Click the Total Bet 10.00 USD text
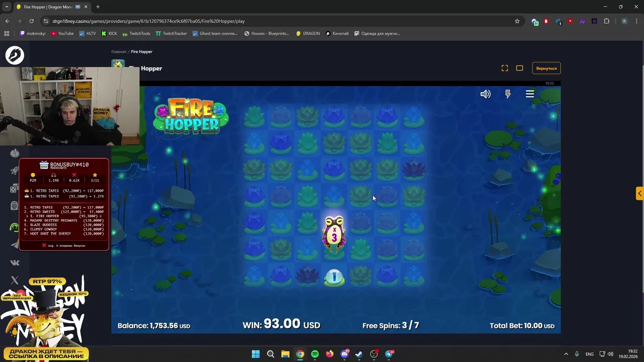The height and width of the screenshot is (362, 644). pyautogui.click(x=522, y=326)
